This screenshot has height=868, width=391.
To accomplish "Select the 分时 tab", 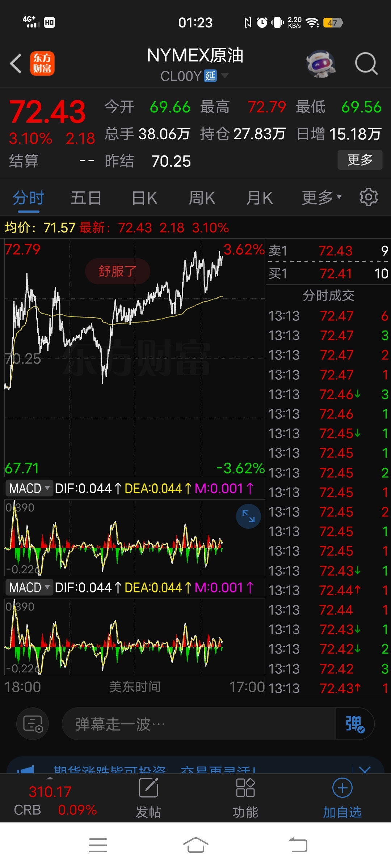I will coord(28,198).
